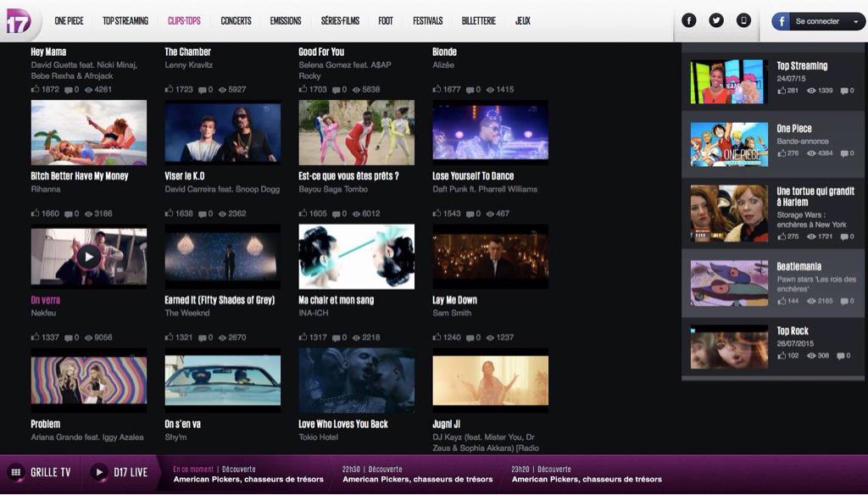Click views eye icon under Blonde
This screenshot has width=868, height=495.
[490, 90]
